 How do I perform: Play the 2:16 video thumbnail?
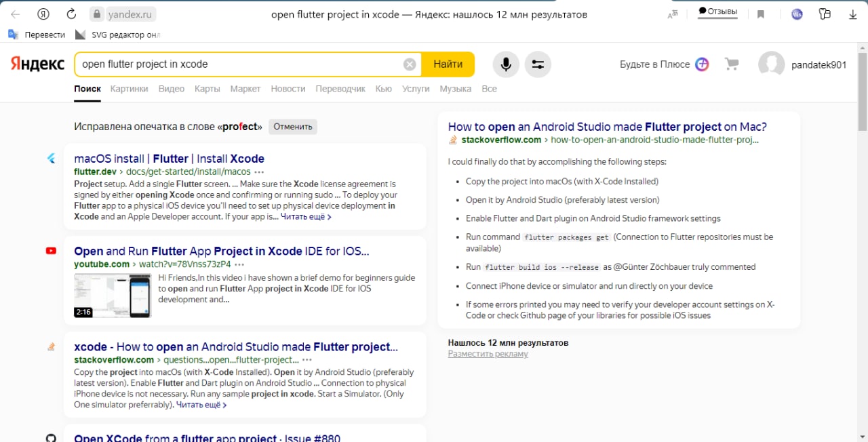(113, 295)
